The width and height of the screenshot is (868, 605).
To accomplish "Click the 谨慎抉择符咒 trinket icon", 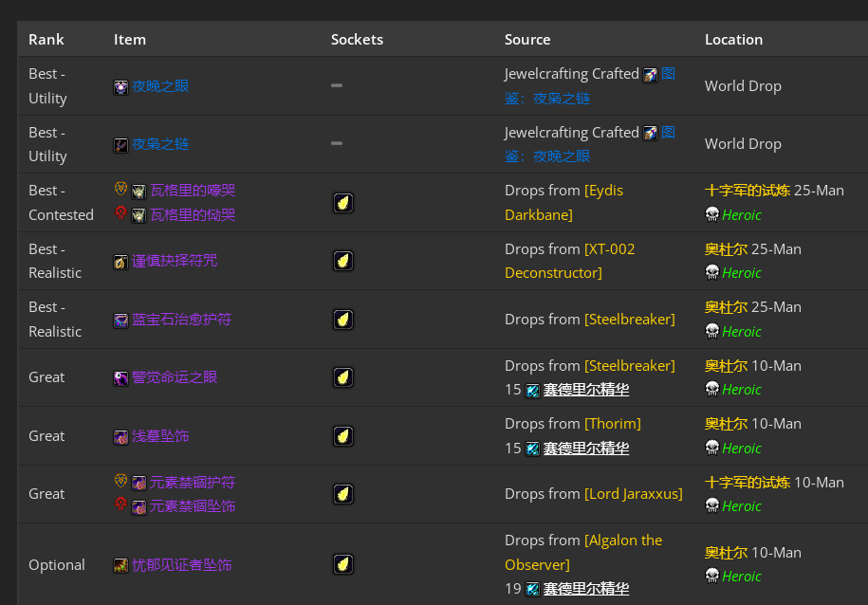I will pyautogui.click(x=120, y=262).
